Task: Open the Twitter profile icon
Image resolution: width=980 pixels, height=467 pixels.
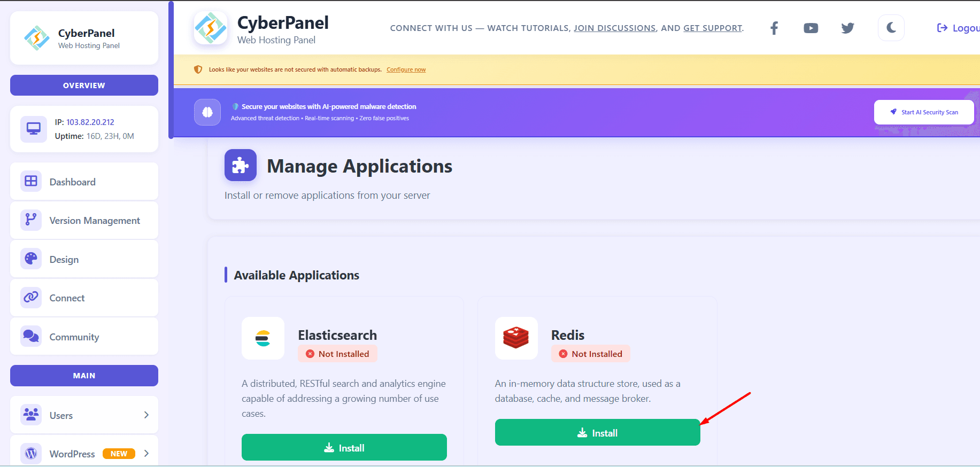Action: [847, 28]
